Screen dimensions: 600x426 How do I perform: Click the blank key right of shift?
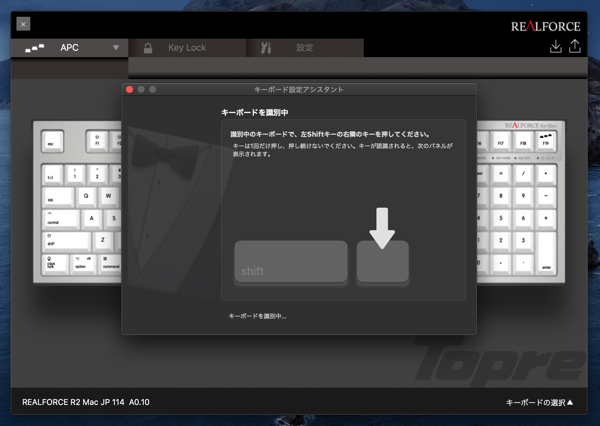tap(383, 261)
